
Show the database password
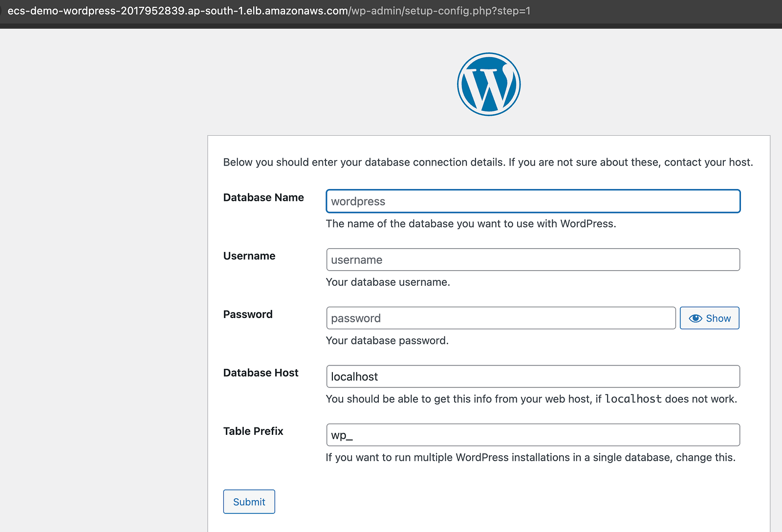[709, 318]
